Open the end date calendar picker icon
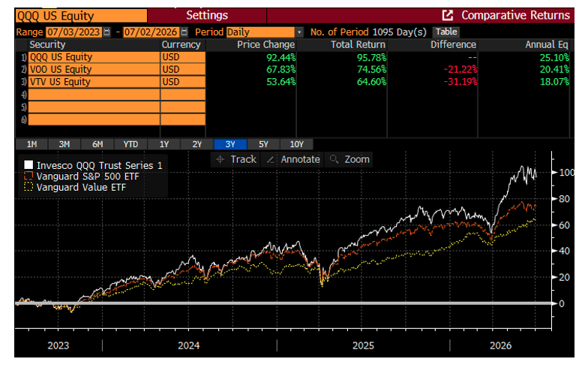This screenshot has width=588, height=368. pos(184,32)
